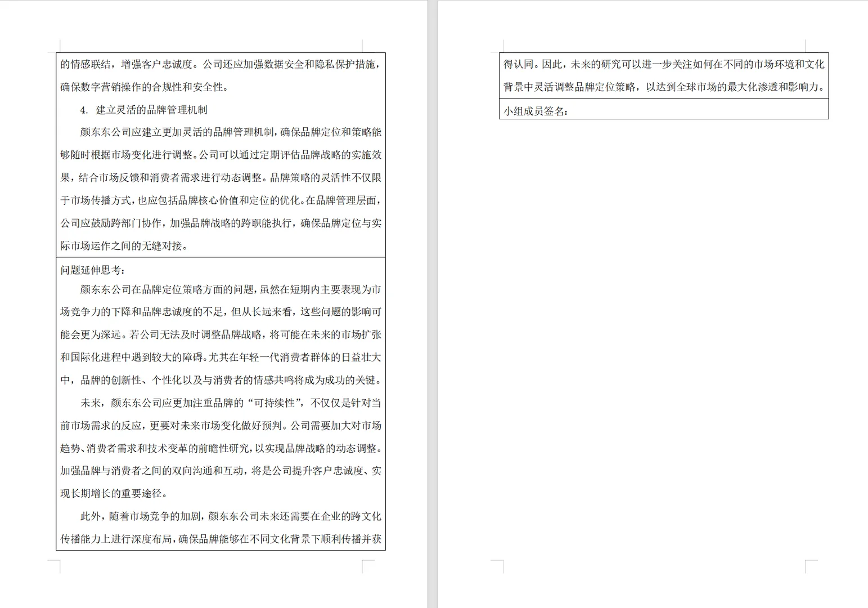868x608 pixels.
Task: Click the line starting '此外，随着市场竞争的加剧'
Action: tap(231, 516)
